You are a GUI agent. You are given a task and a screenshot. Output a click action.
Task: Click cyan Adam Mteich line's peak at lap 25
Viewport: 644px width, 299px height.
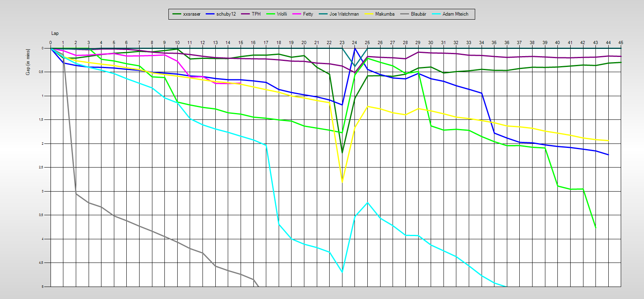tap(367, 202)
